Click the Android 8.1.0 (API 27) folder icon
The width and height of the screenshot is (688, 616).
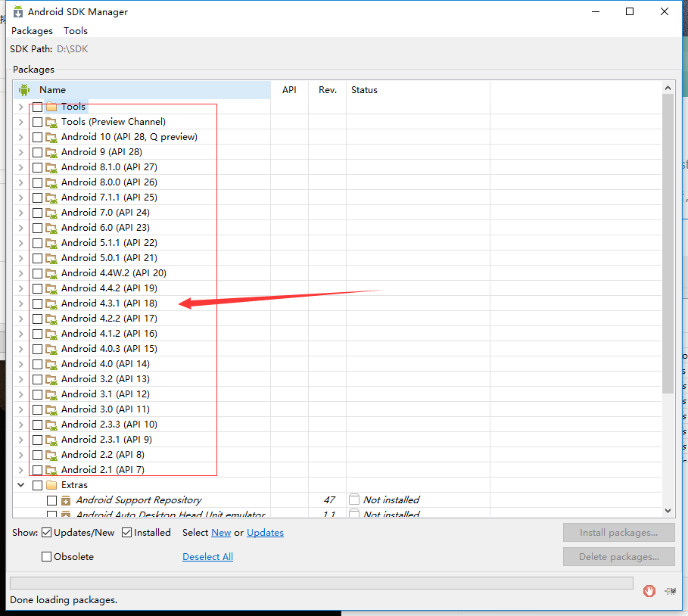click(51, 167)
